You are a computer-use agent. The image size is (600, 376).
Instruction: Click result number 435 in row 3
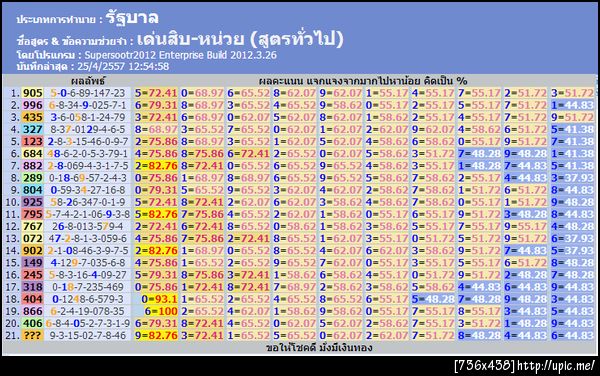pos(32,117)
